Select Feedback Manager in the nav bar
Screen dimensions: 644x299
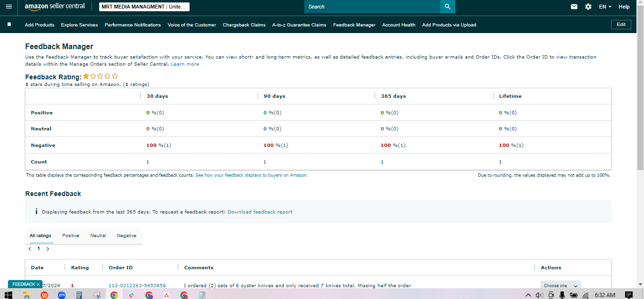(x=354, y=25)
